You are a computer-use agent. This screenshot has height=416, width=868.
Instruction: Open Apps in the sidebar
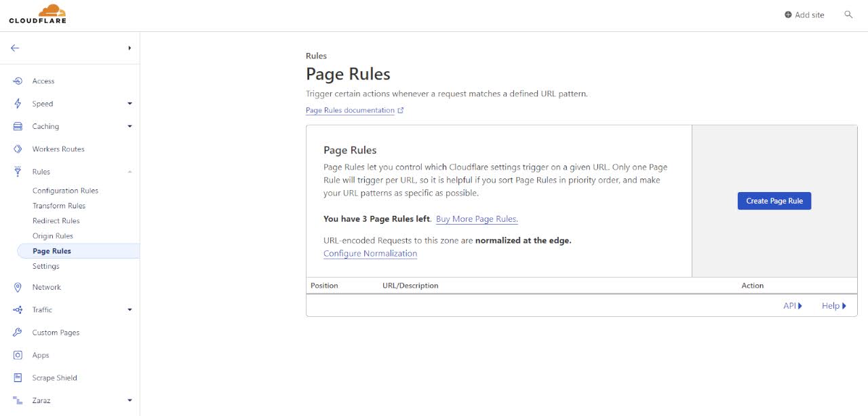pyautogui.click(x=41, y=355)
